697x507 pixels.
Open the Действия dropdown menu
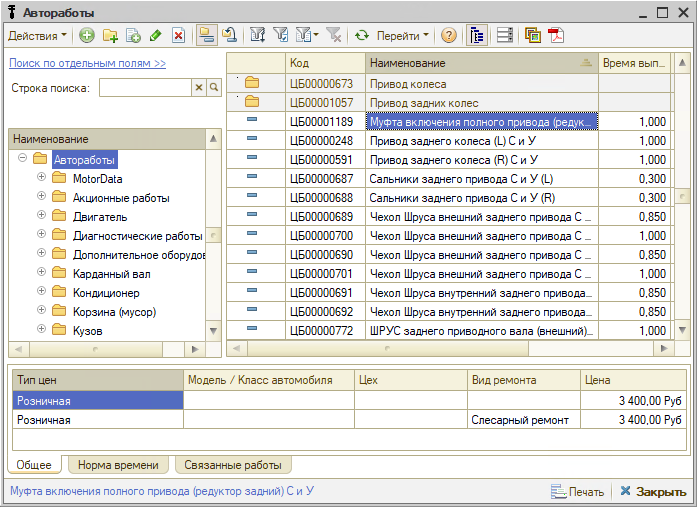pos(38,35)
